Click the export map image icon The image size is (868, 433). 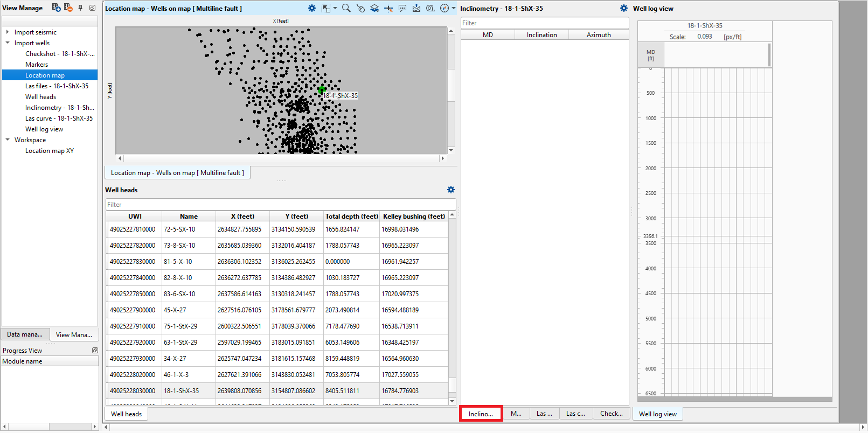click(x=416, y=8)
